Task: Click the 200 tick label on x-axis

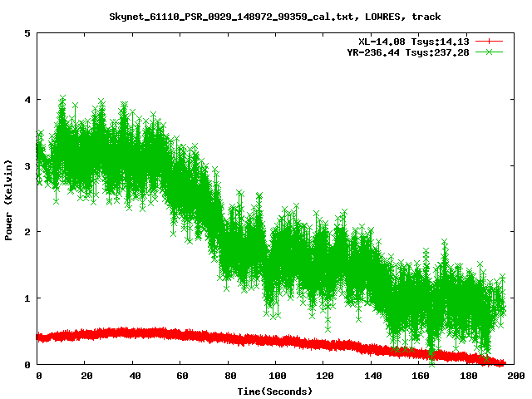Action: coord(514,376)
